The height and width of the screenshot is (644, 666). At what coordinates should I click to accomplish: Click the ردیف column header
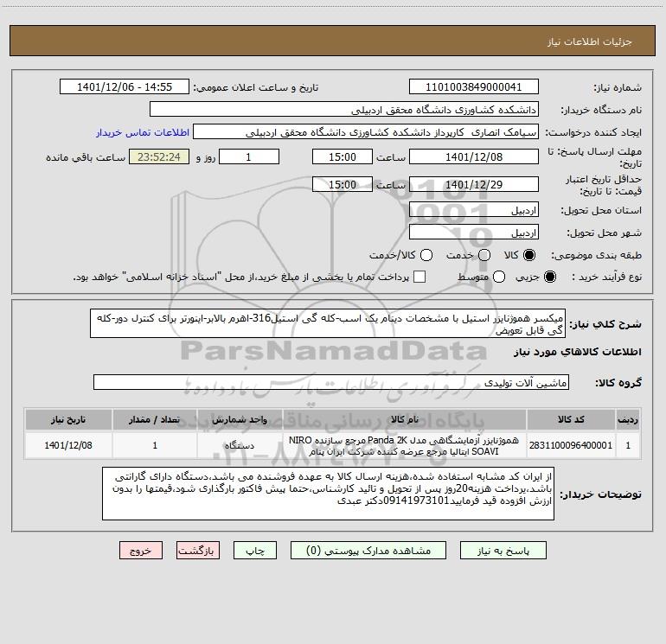click(628, 419)
